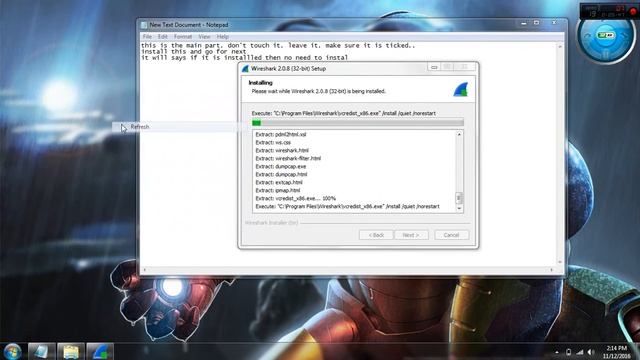
Task: Click the Back button in Wireshark setup
Action: [x=376, y=235]
